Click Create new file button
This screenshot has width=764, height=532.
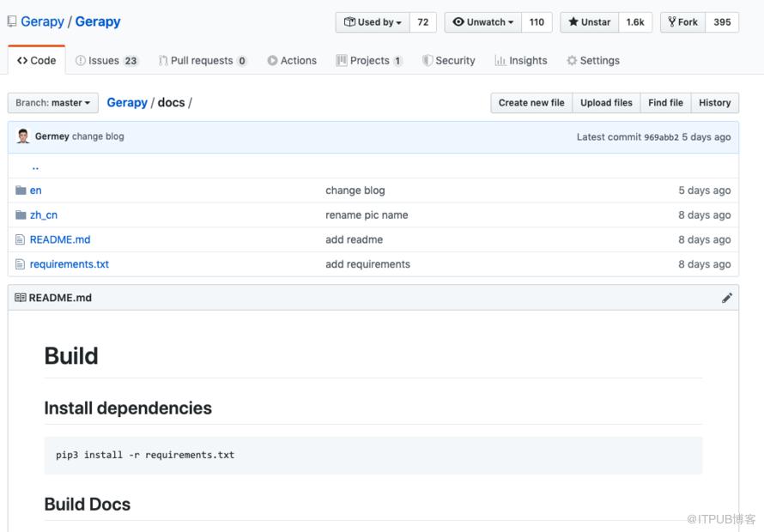click(531, 103)
